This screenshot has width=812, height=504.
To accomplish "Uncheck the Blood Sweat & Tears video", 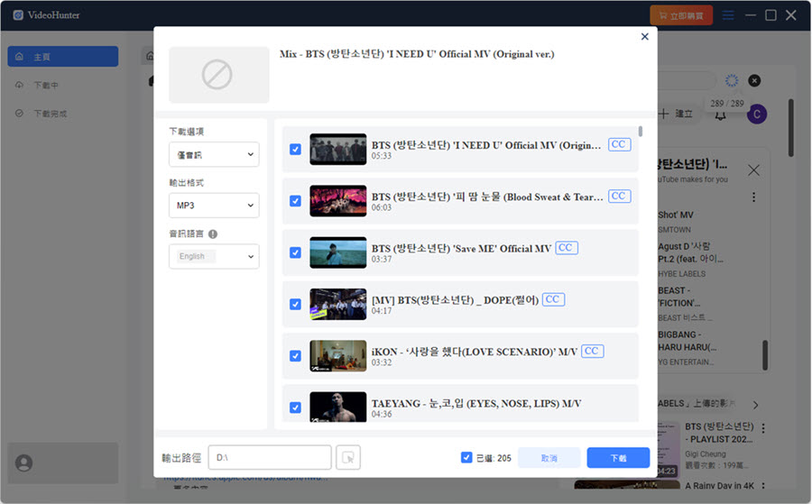I will point(295,201).
